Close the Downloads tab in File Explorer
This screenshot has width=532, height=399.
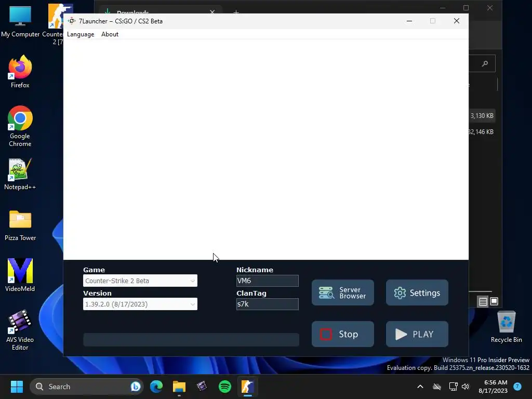[212, 11]
